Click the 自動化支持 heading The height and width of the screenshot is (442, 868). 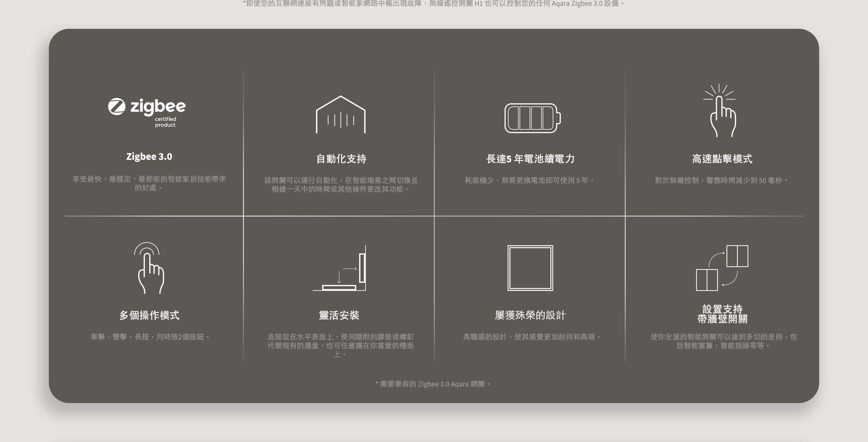coord(341,159)
